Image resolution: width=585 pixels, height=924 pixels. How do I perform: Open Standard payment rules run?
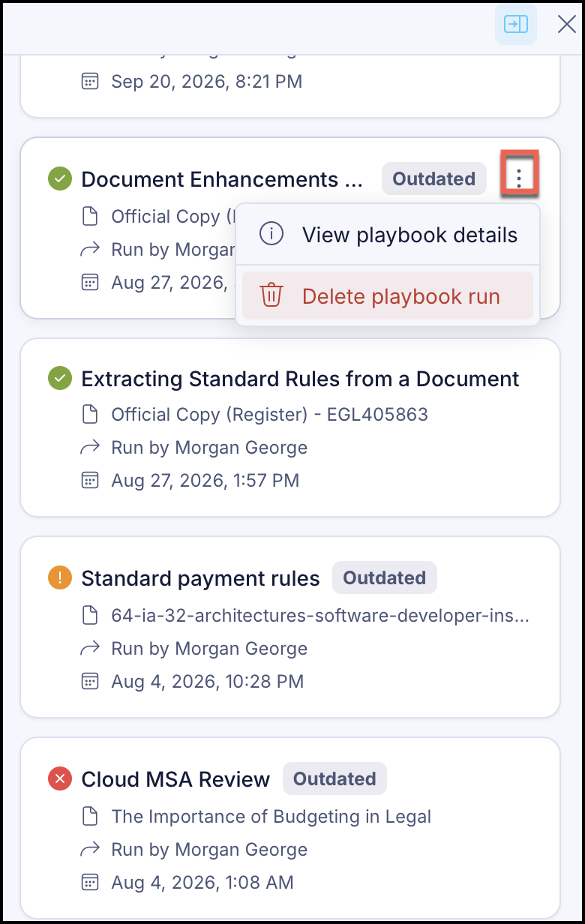tap(200, 578)
